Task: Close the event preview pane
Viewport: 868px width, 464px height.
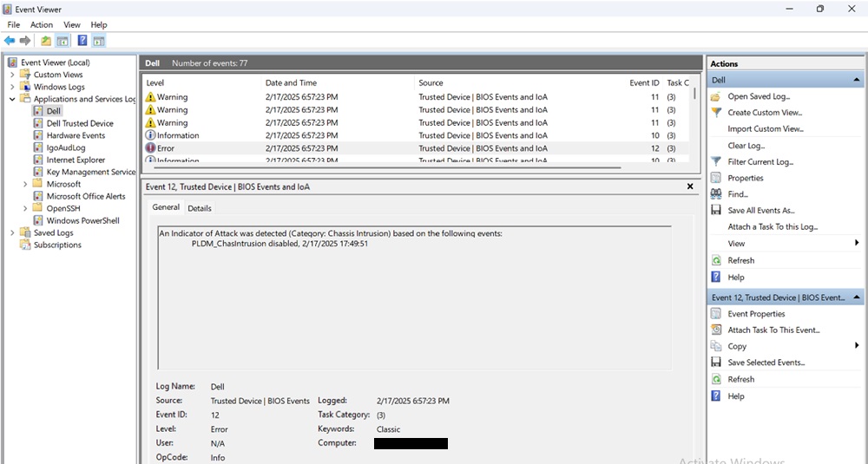Action: 690,186
